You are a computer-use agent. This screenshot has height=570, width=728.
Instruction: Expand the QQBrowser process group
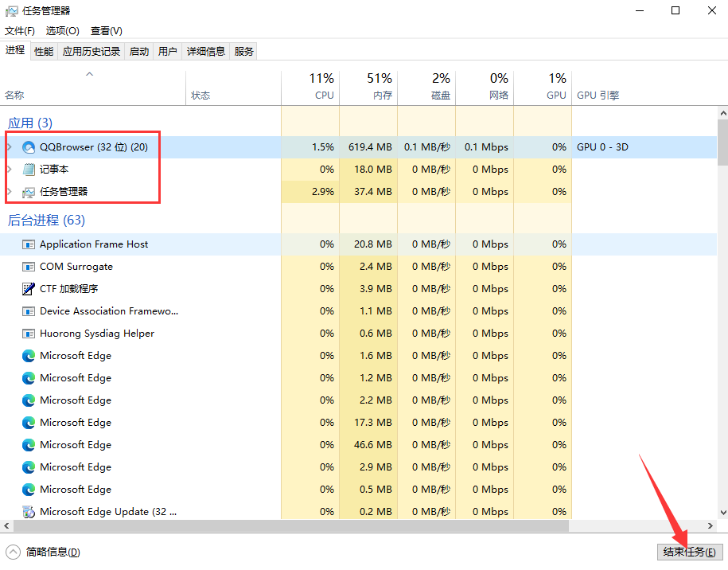click(10, 147)
